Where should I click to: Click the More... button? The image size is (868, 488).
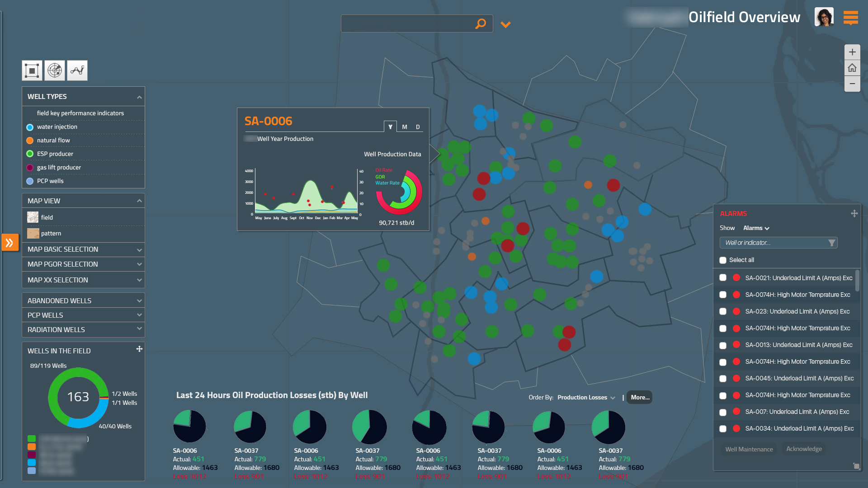(640, 398)
